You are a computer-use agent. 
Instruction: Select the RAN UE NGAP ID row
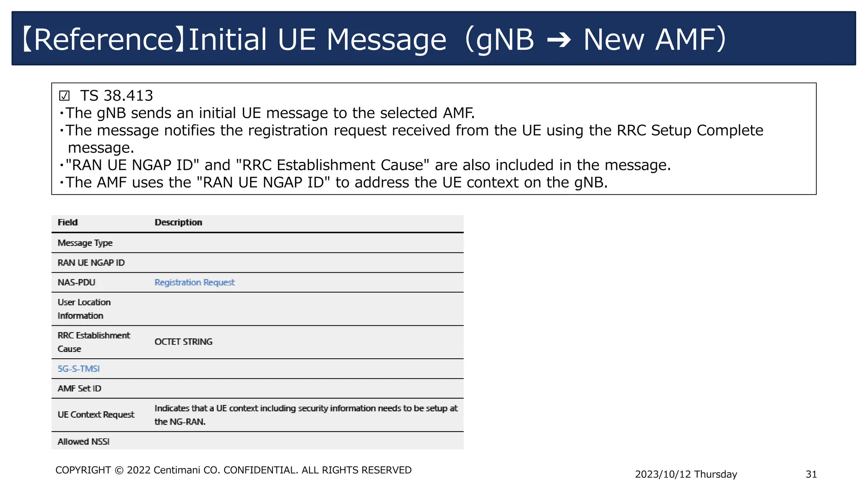(x=257, y=263)
